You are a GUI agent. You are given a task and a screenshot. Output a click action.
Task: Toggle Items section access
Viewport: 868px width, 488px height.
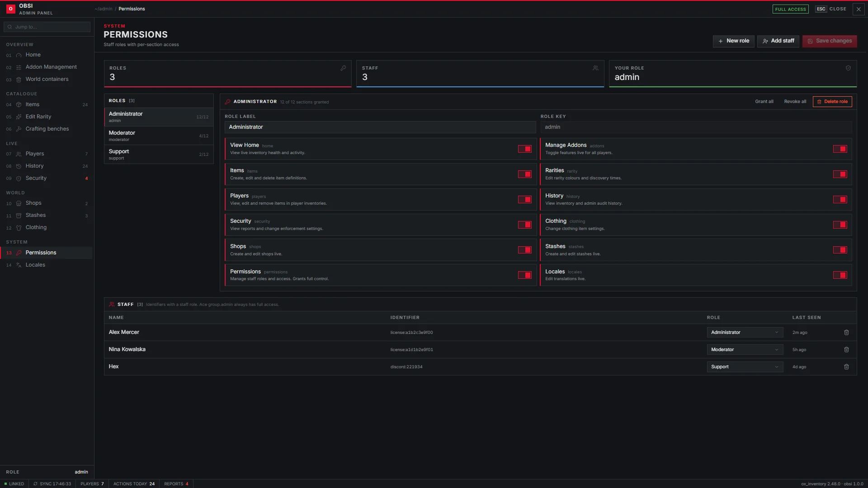click(x=524, y=174)
